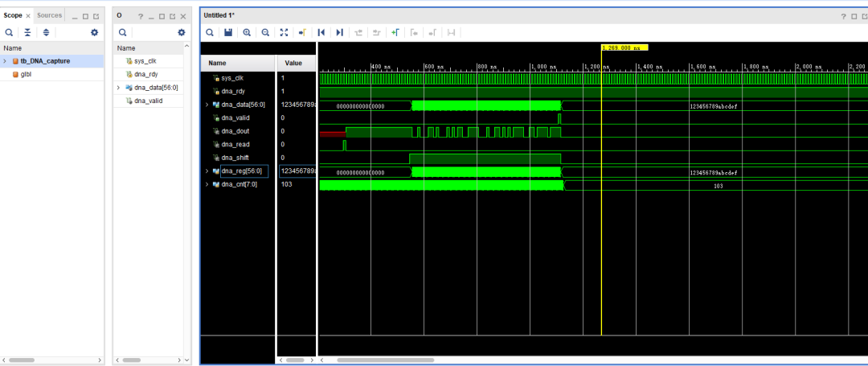Click Collapse All icon in Scope panel
Screen dimensions: 868x366
click(27, 32)
